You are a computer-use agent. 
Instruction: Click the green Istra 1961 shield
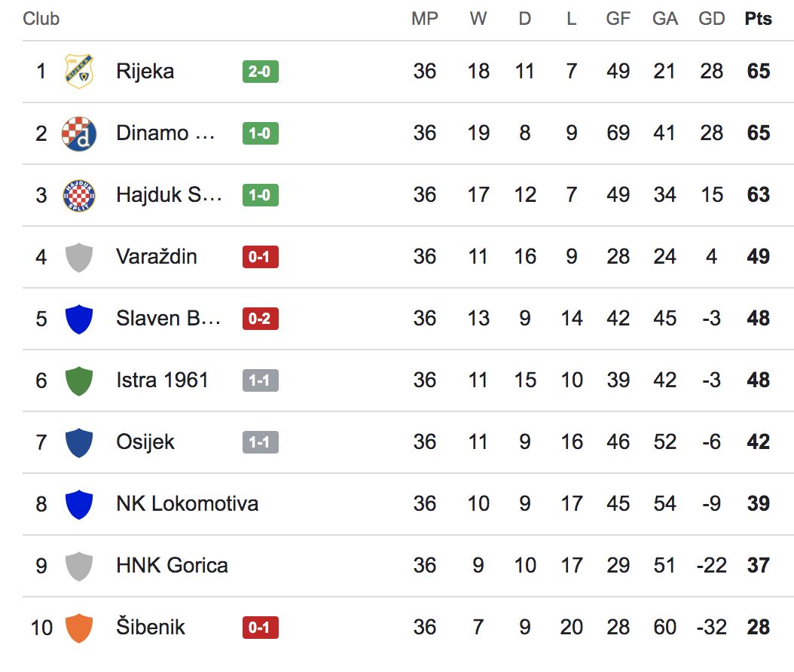79,380
